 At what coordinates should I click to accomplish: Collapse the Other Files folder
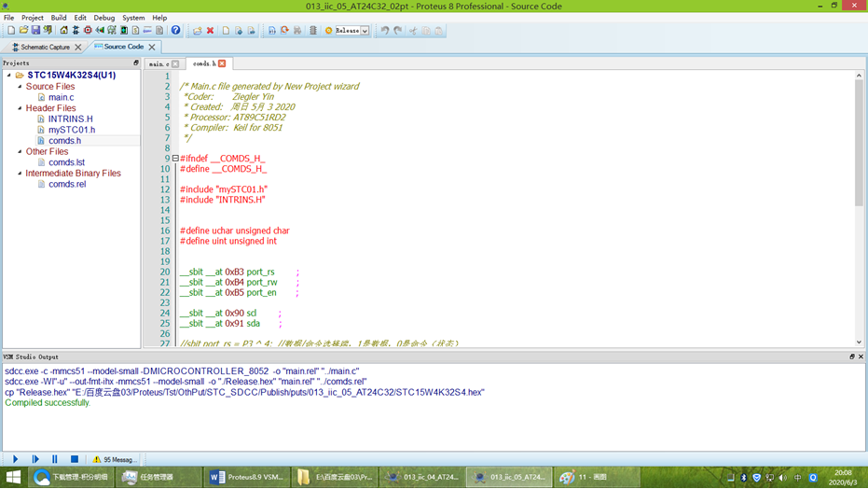click(20, 151)
